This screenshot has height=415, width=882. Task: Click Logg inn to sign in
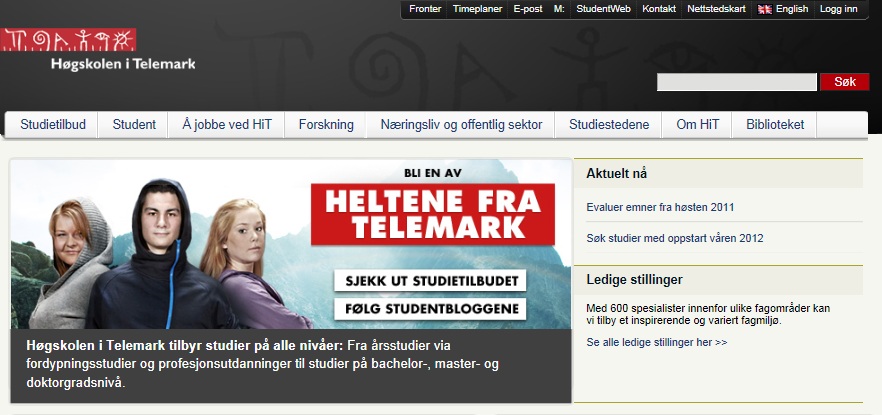(x=838, y=9)
